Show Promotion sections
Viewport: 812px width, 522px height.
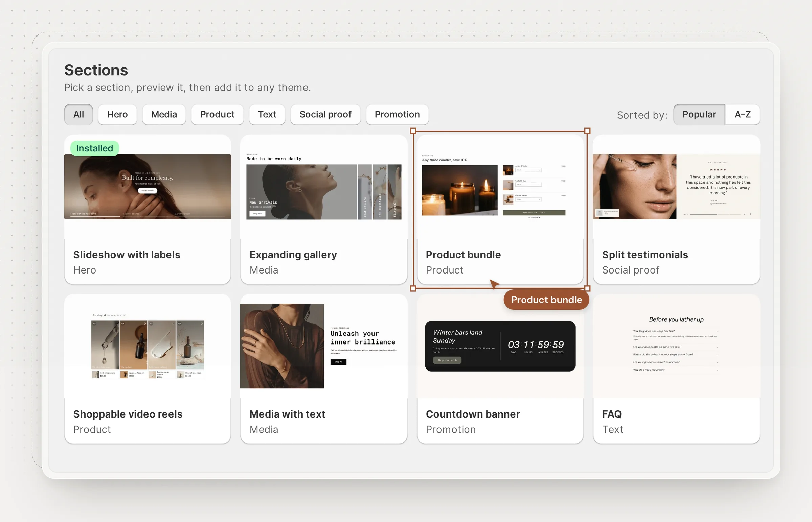397,115
